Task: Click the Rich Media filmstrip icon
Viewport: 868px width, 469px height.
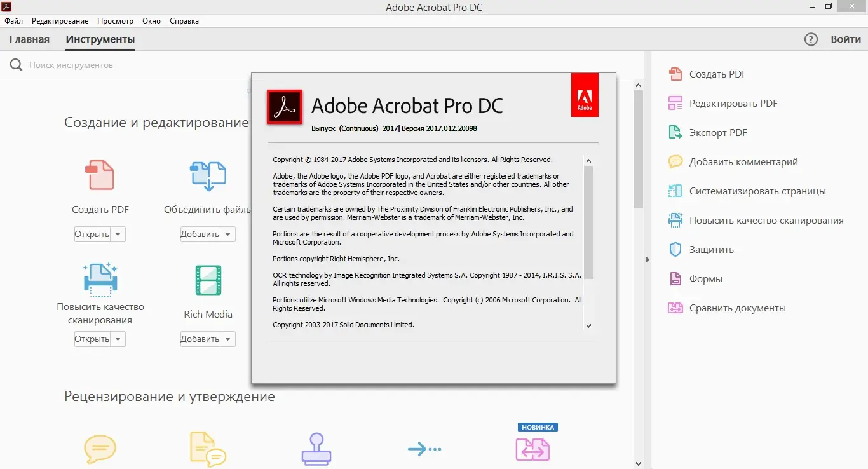Action: 208,281
